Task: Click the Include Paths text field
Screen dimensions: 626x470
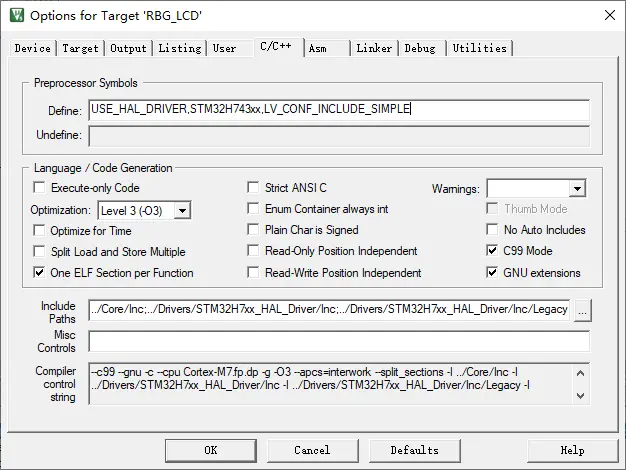Action: [329, 310]
